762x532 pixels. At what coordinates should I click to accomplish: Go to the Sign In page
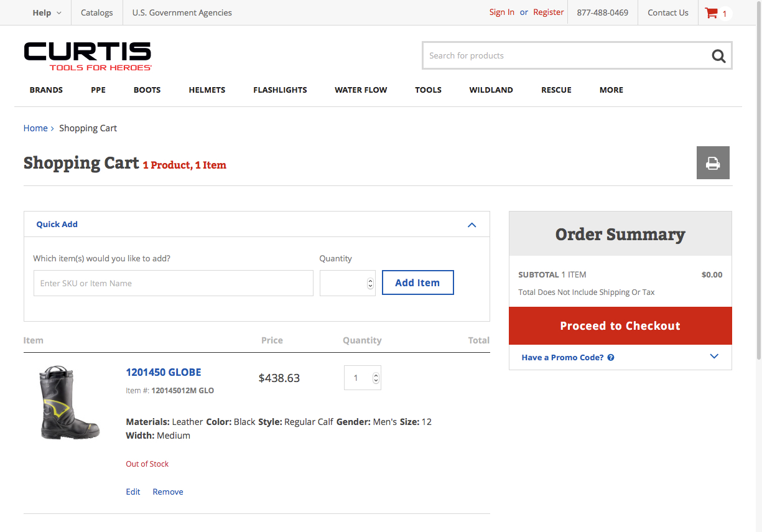click(x=501, y=12)
